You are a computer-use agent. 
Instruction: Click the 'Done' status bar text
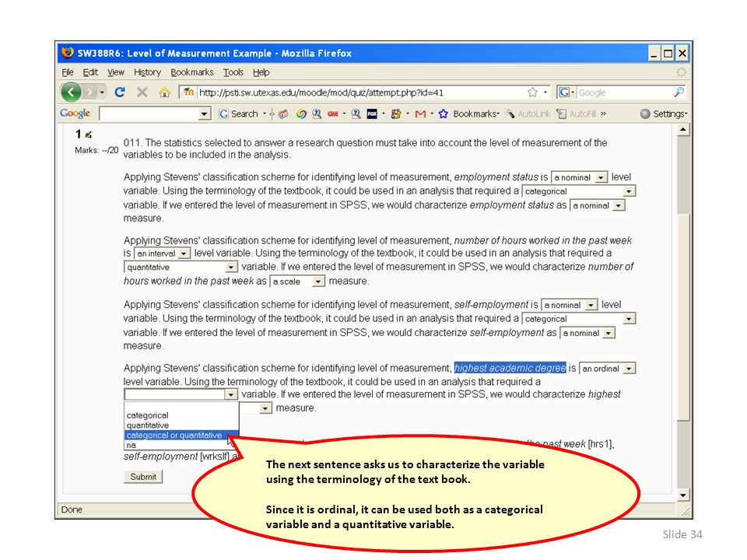72,509
